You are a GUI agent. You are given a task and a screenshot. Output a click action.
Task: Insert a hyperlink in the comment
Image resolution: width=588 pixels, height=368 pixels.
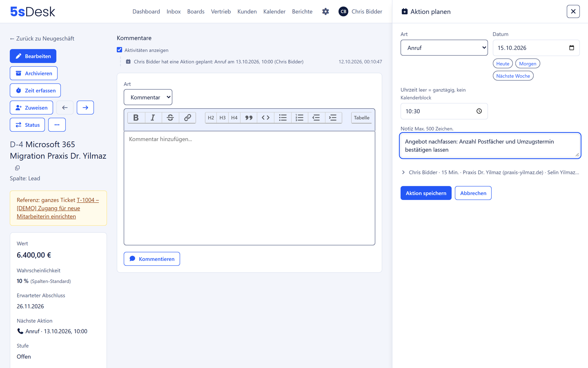pos(187,118)
